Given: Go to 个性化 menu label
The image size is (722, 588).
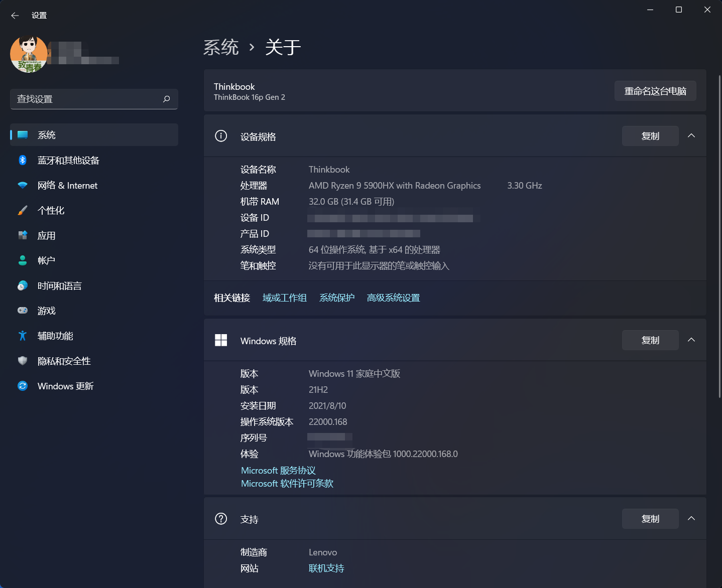Looking at the screenshot, I should (x=51, y=211).
